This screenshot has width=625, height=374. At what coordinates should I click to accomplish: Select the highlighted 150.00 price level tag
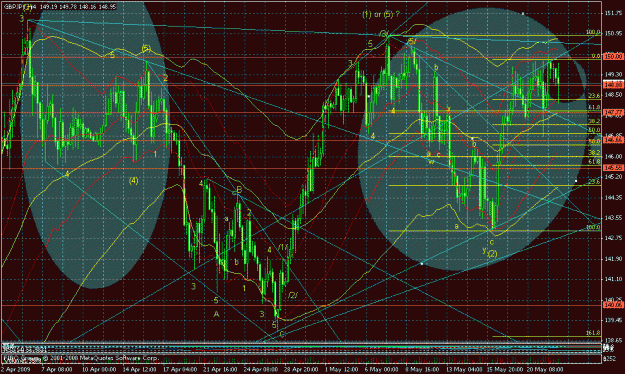tap(614, 57)
